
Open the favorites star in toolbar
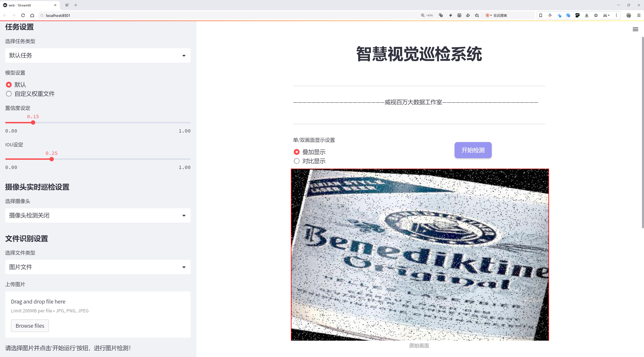[596, 15]
